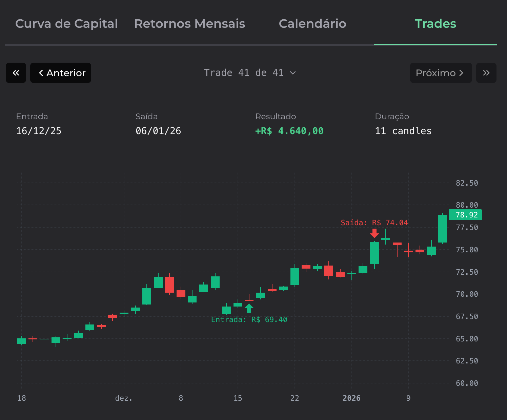Viewport: 507px width, 420px height.
Task: Open the Retornos Mensais tab
Action: 189,24
